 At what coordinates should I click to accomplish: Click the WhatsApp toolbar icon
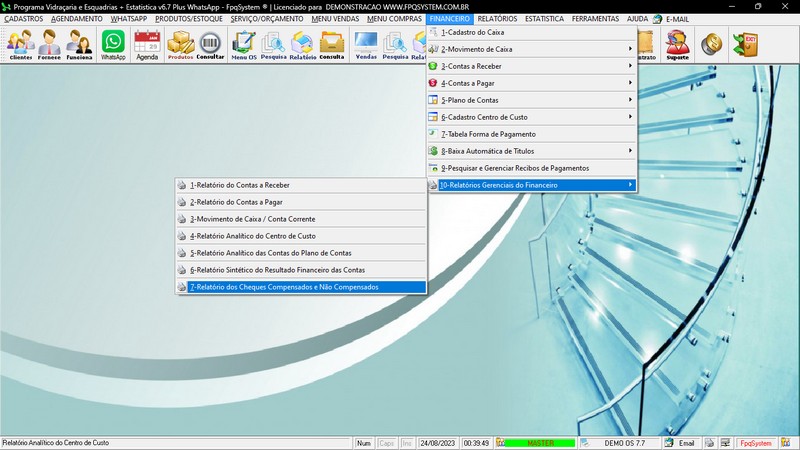(x=113, y=44)
